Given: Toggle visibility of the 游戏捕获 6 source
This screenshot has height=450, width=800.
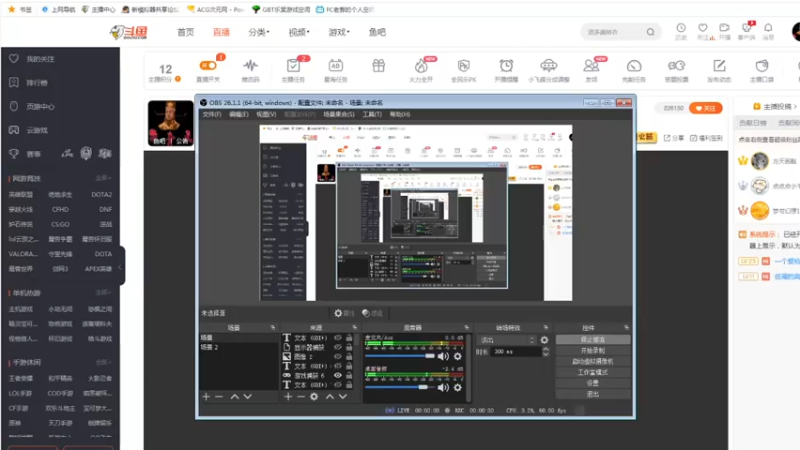Looking at the screenshot, I should tap(338, 376).
